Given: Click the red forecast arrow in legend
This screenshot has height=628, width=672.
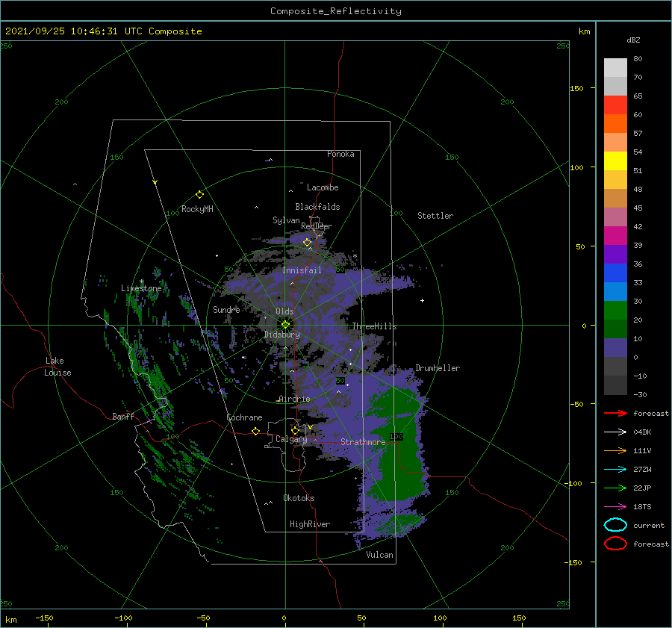Looking at the screenshot, I should (615, 413).
